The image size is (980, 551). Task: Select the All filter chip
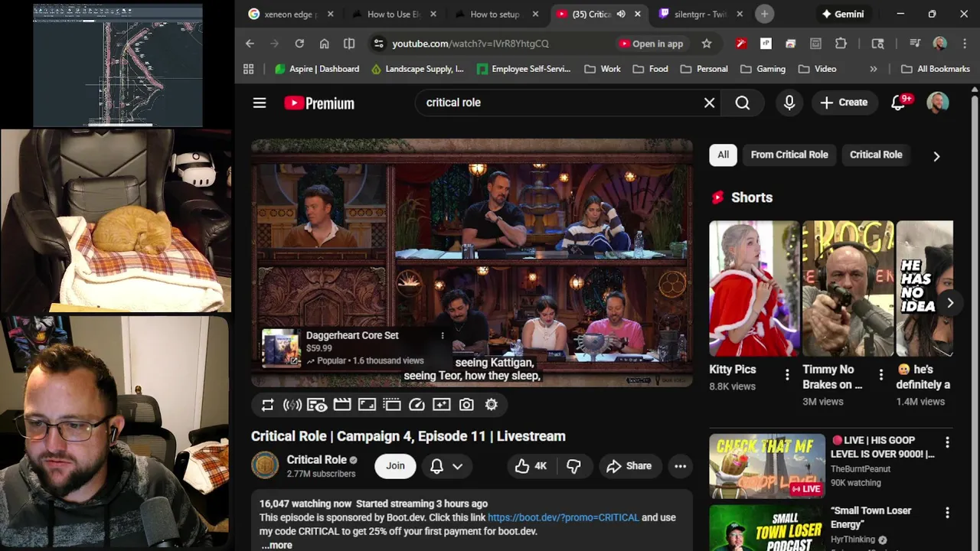coord(723,155)
